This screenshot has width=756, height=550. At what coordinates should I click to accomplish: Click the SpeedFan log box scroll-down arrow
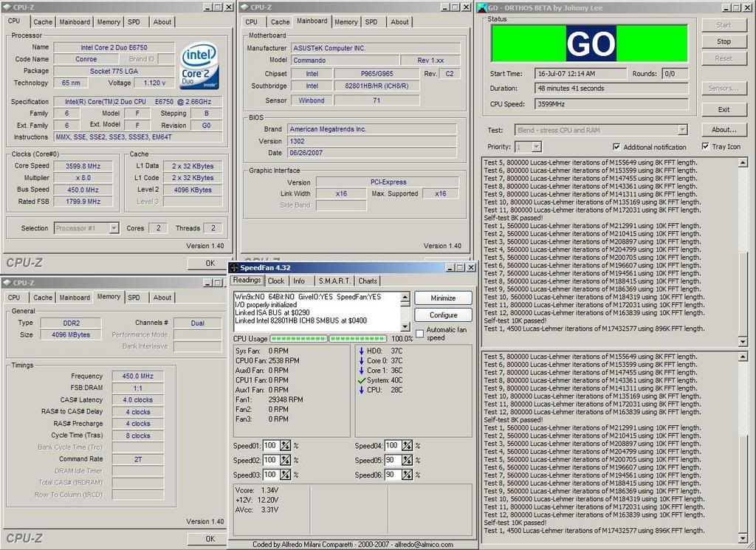(405, 326)
